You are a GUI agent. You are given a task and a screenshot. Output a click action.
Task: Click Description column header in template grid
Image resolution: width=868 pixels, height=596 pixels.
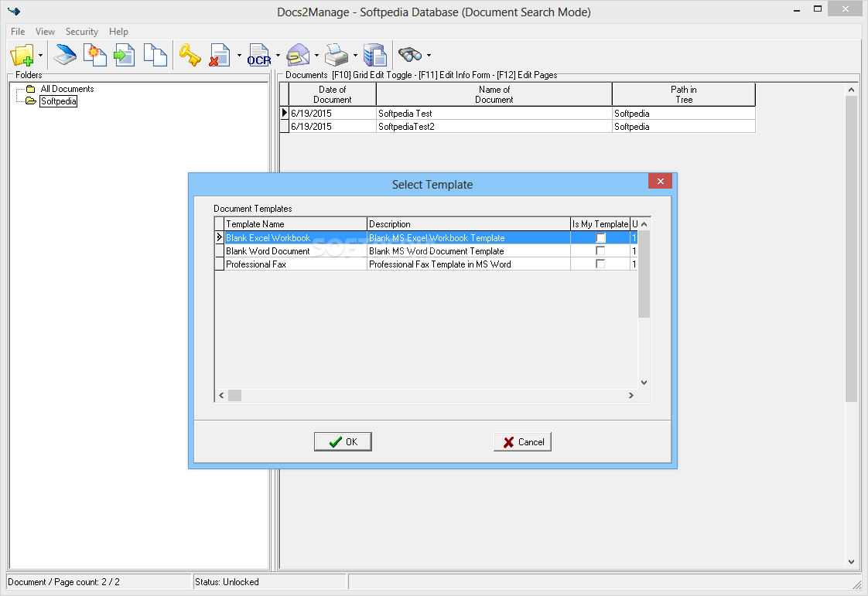coord(469,224)
